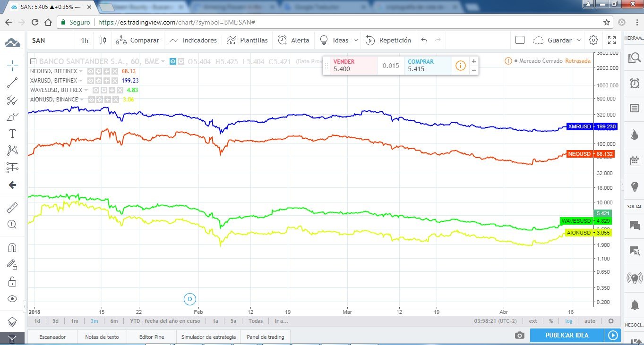644x345 pixels.
Task: Start bar Repetición replay mode
Action: pyautogui.click(x=388, y=40)
